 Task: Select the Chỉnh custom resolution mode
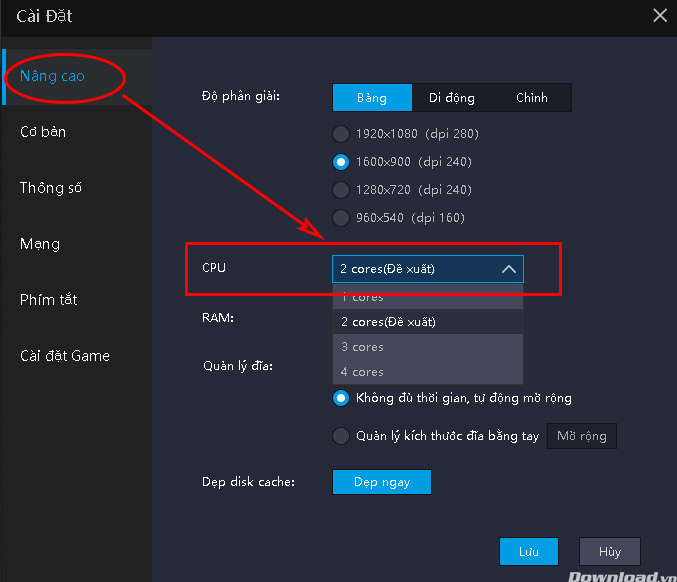531,98
